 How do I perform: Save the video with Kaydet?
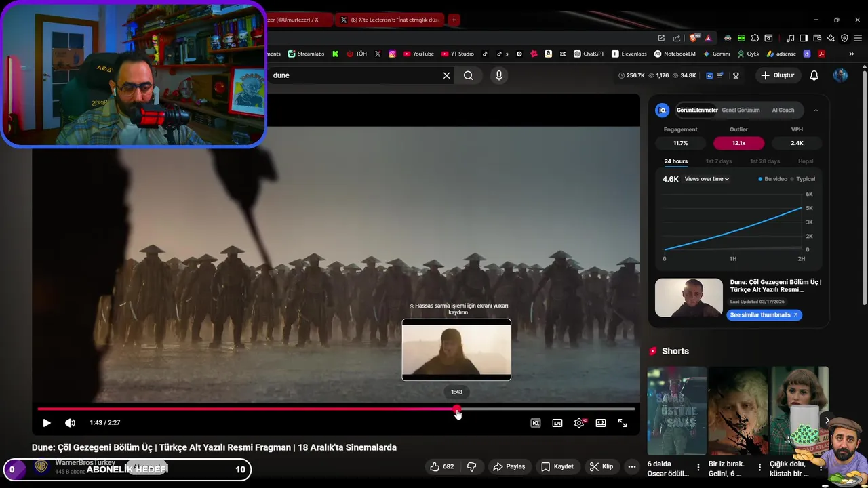557,466
